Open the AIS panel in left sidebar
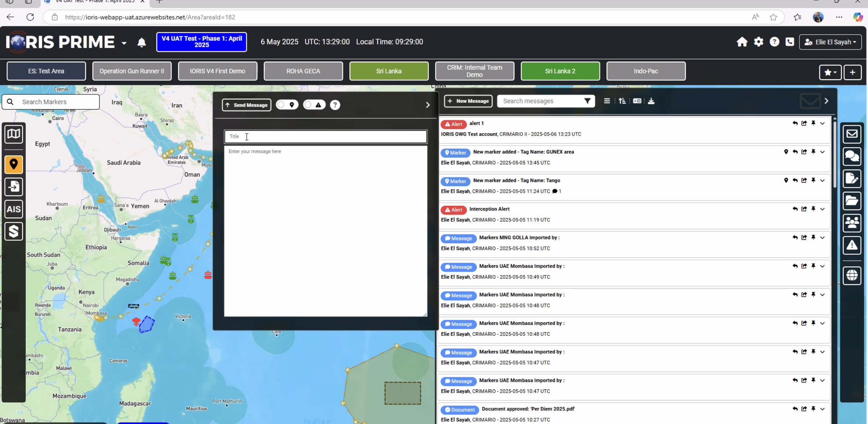Screen dimensions: 868x424 coord(14,209)
